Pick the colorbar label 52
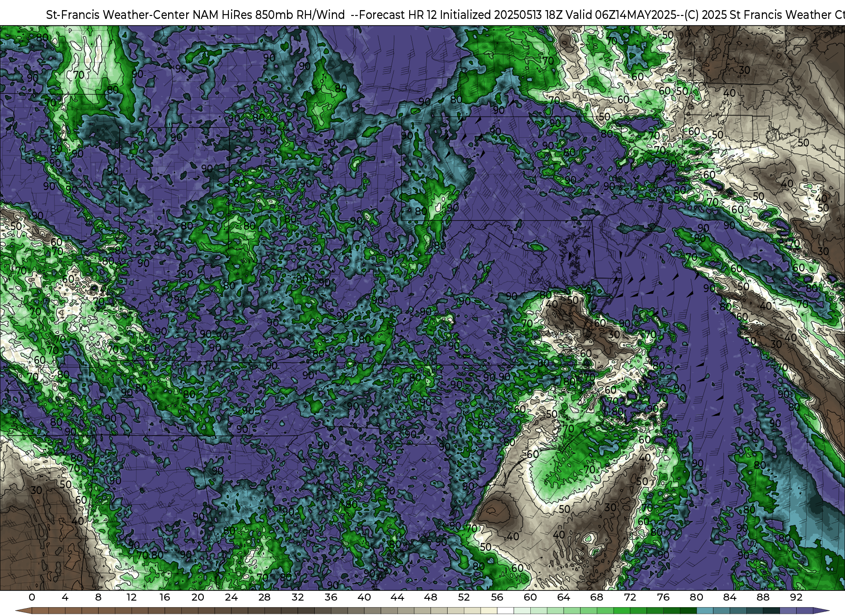Image resolution: width=845 pixels, height=616 pixels. (x=464, y=598)
